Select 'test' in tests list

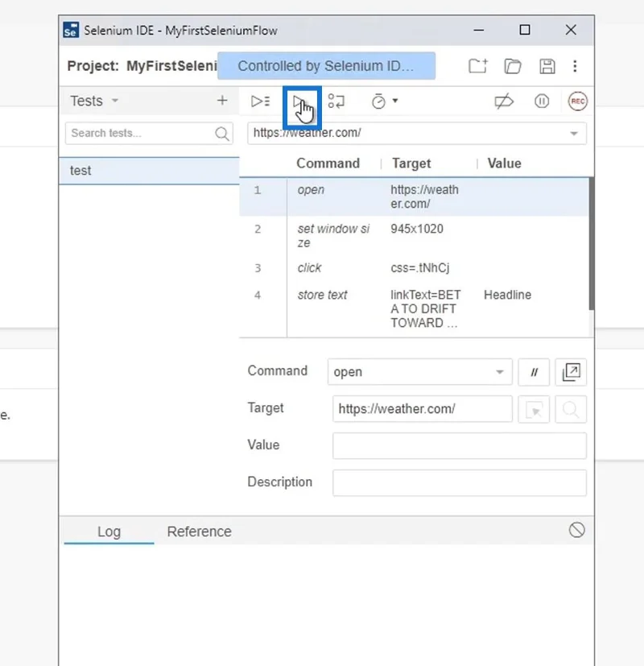click(149, 170)
